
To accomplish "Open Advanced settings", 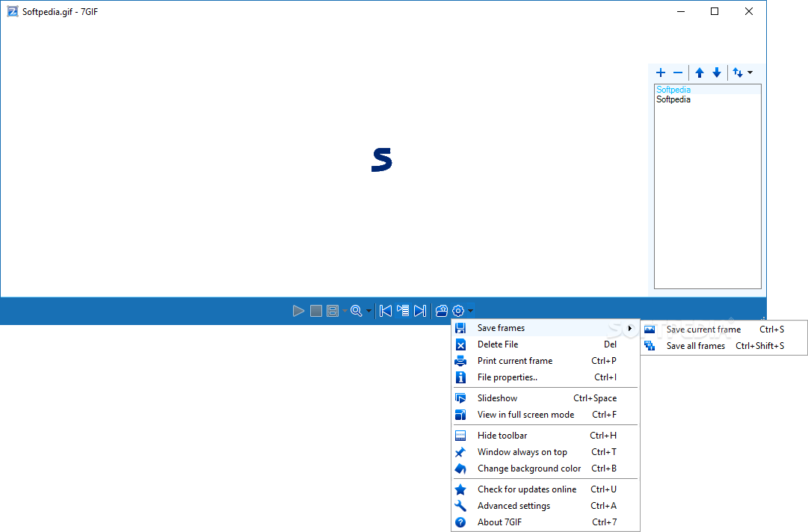I will point(545,506).
